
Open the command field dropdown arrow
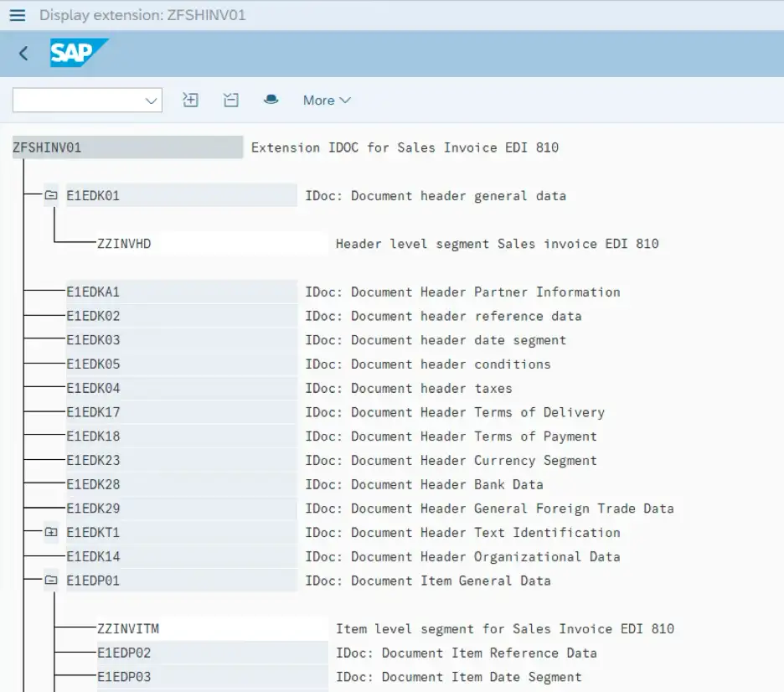(x=152, y=101)
